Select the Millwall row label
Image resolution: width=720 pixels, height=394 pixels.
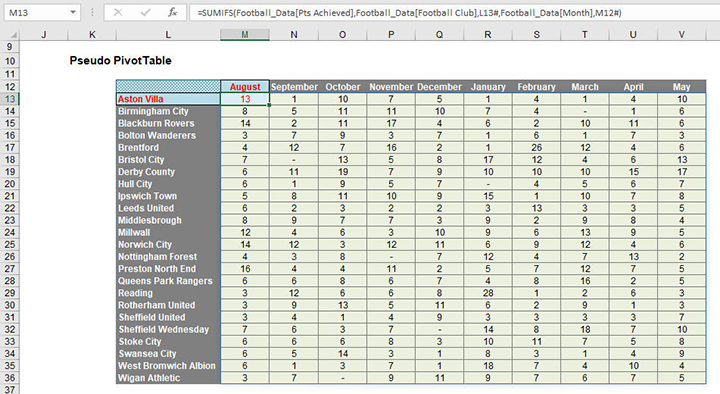click(168, 232)
